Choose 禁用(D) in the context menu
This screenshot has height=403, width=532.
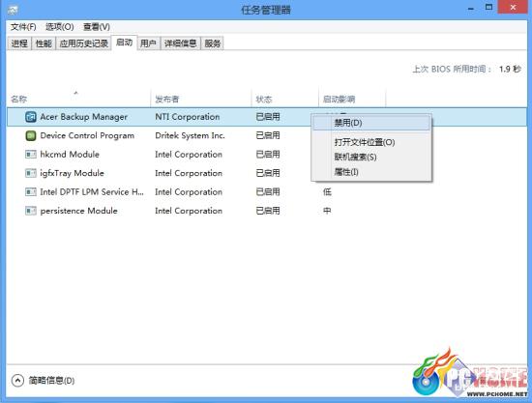coord(371,123)
